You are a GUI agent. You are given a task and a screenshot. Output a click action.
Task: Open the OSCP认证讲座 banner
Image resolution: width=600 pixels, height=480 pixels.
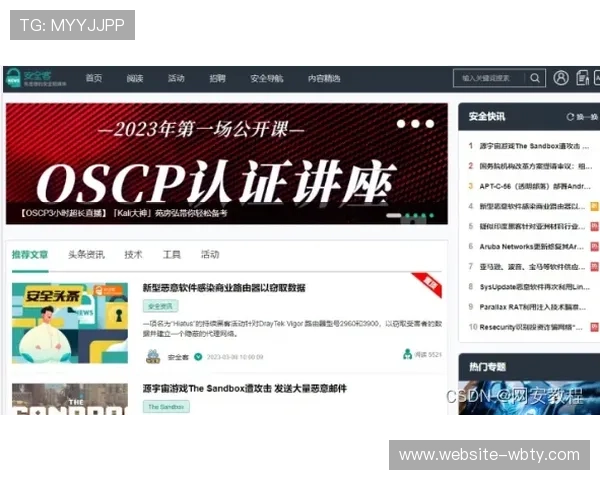point(227,163)
